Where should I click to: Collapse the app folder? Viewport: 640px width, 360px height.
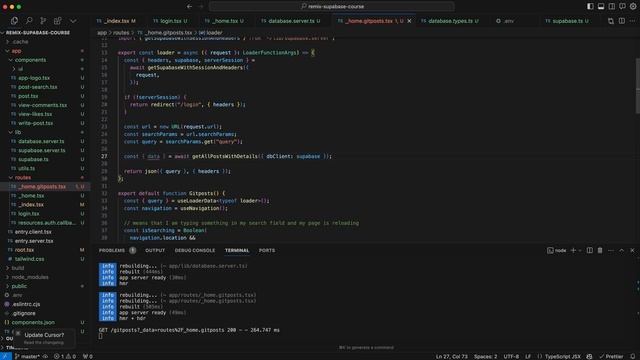(16, 51)
